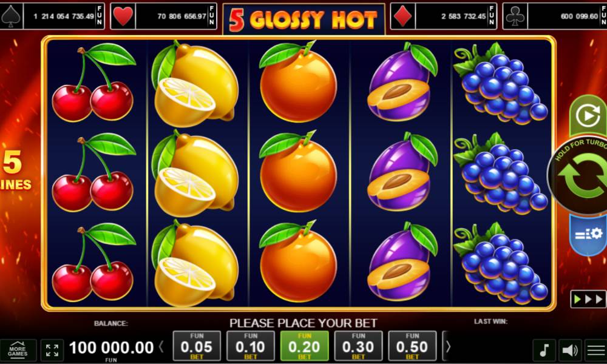Show higher bets with right chevron
607x364 pixels.
449,346
